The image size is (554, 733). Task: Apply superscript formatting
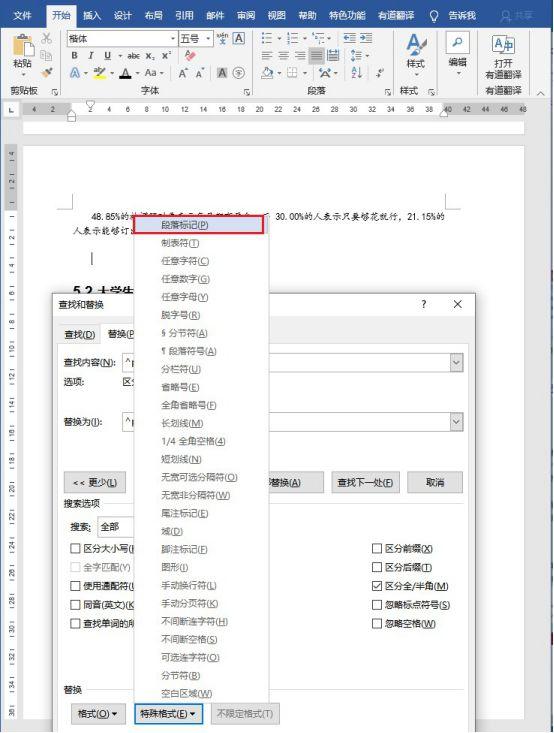coord(166,56)
